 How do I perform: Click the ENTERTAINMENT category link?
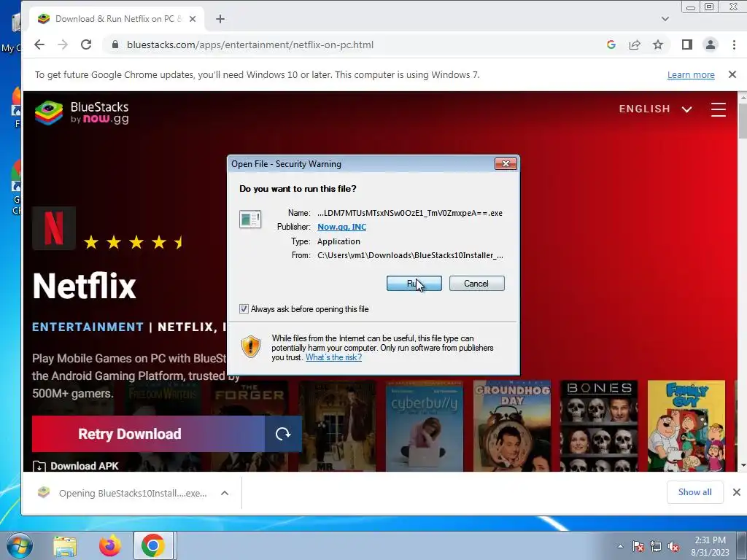pos(88,327)
